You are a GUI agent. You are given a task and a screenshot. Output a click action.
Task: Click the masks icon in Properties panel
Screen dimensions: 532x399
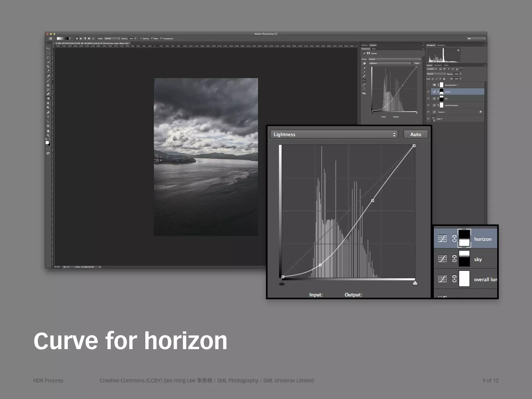(368, 53)
